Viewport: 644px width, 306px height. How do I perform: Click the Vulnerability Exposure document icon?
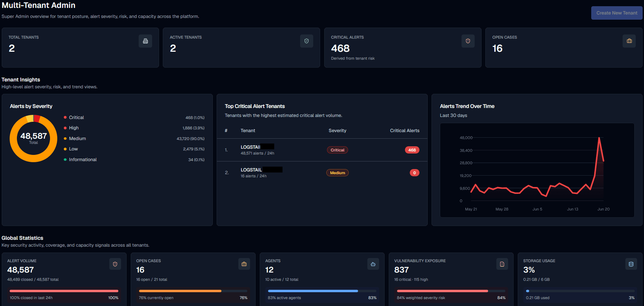[x=502, y=264]
